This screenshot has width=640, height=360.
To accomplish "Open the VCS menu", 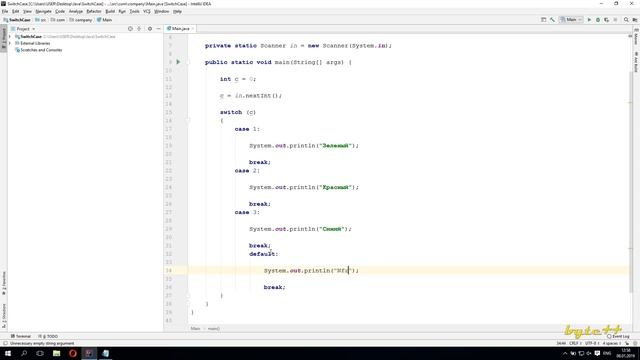I will [x=147, y=11].
